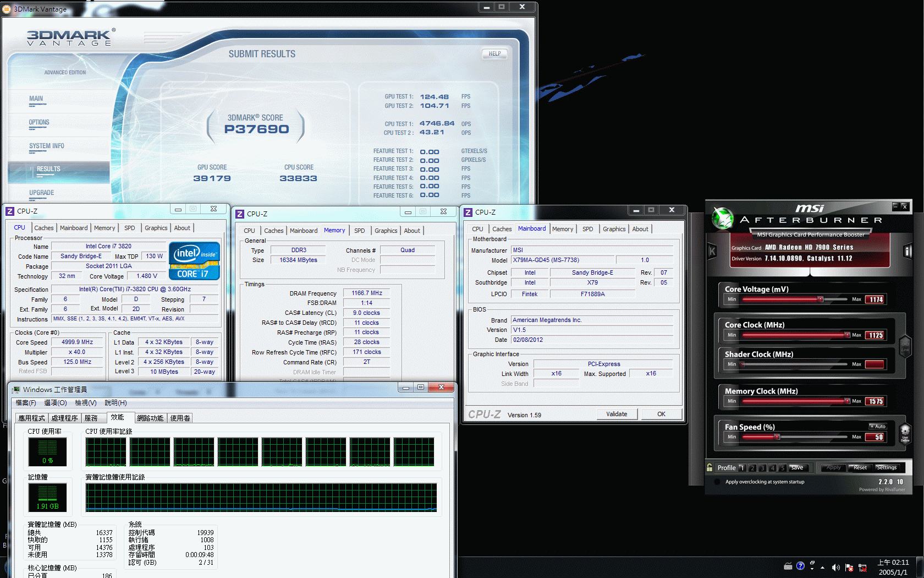Viewport: 924px width, 578px height.
Task: Click the Afterburner Apply button
Action: [833, 468]
